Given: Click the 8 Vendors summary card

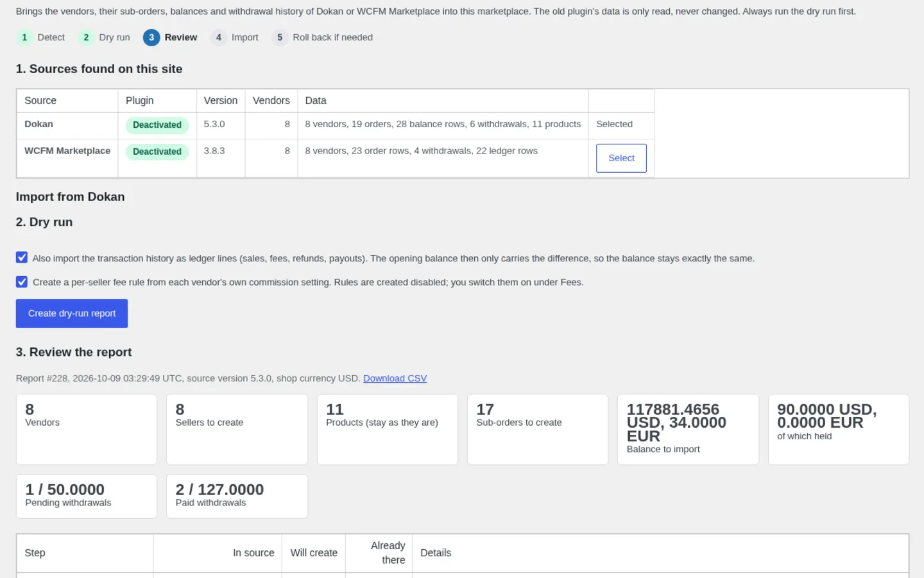Looking at the screenshot, I should point(87,430).
